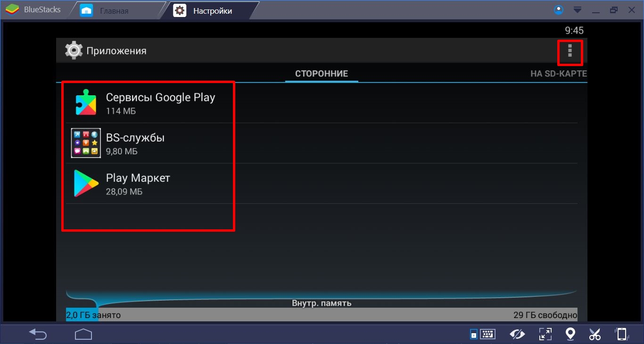
Task: Open the НА SD-КАРТЕ tab
Action: tap(558, 74)
